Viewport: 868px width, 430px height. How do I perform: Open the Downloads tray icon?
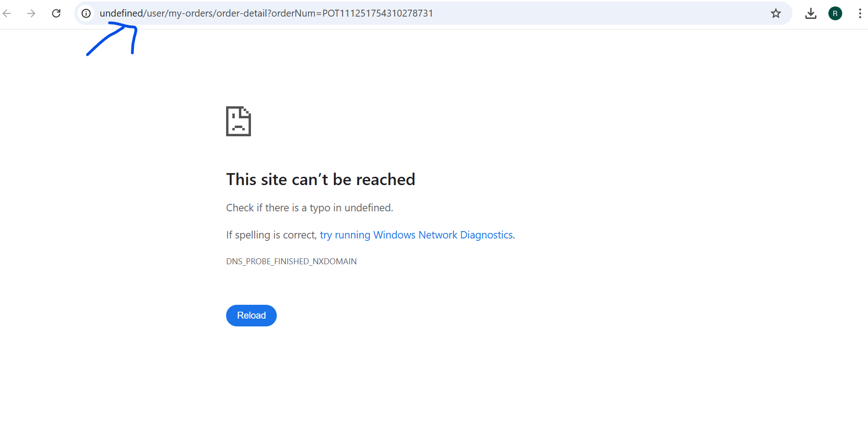click(811, 13)
